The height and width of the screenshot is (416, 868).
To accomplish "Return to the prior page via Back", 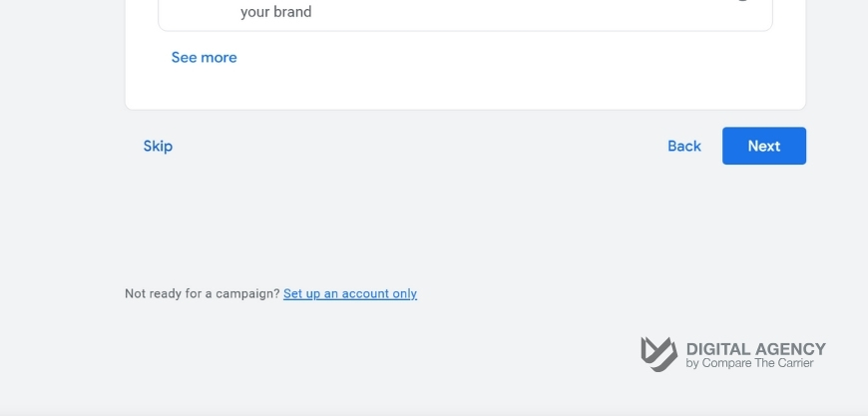I will pyautogui.click(x=684, y=146).
